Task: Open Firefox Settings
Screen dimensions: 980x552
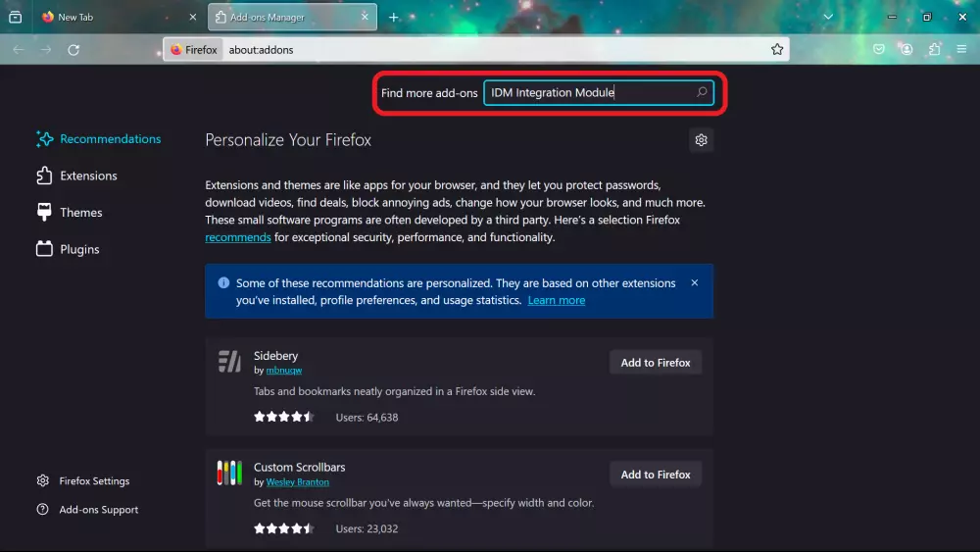Action: pyautogui.click(x=83, y=480)
